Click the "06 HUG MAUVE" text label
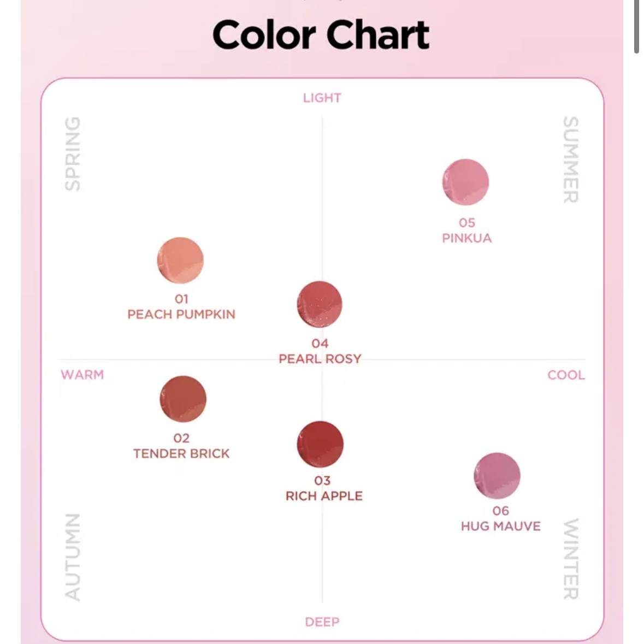644x644 pixels. pyautogui.click(x=500, y=519)
